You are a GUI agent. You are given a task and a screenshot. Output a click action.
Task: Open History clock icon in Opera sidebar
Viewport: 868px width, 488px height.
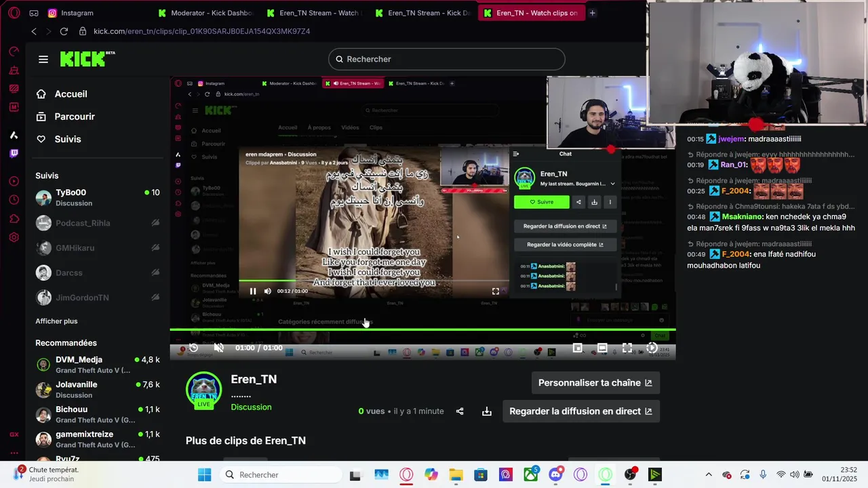click(14, 200)
